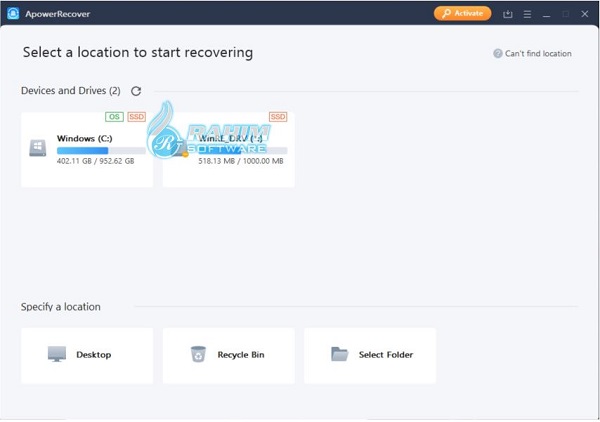The image size is (600, 422).
Task: Open the hamburger menu icon
Action: (x=527, y=14)
